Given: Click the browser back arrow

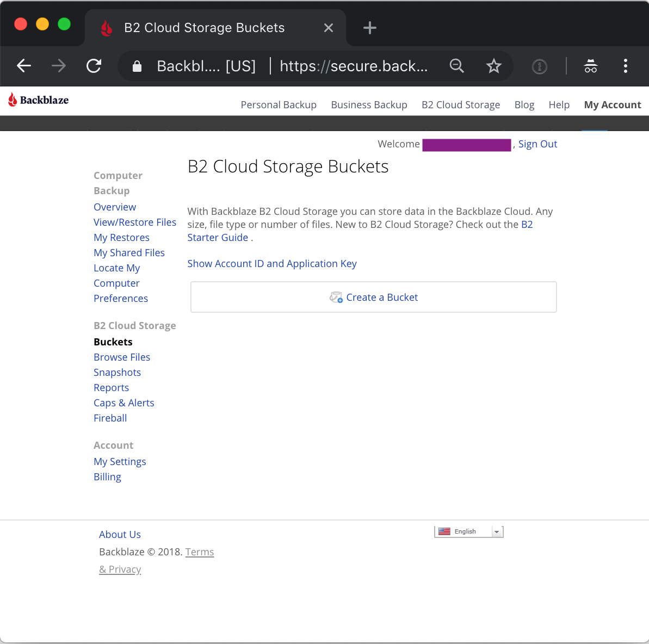Looking at the screenshot, I should pos(24,66).
